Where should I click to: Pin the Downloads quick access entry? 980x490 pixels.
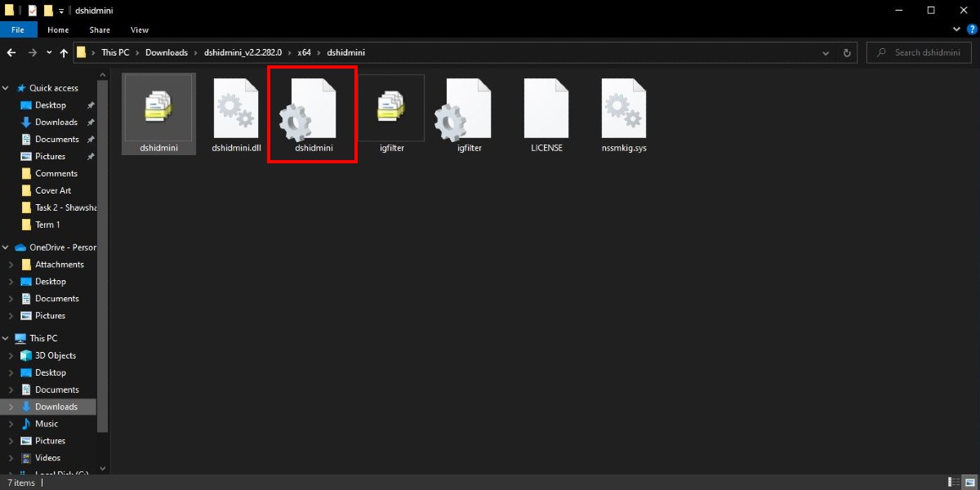click(x=91, y=122)
